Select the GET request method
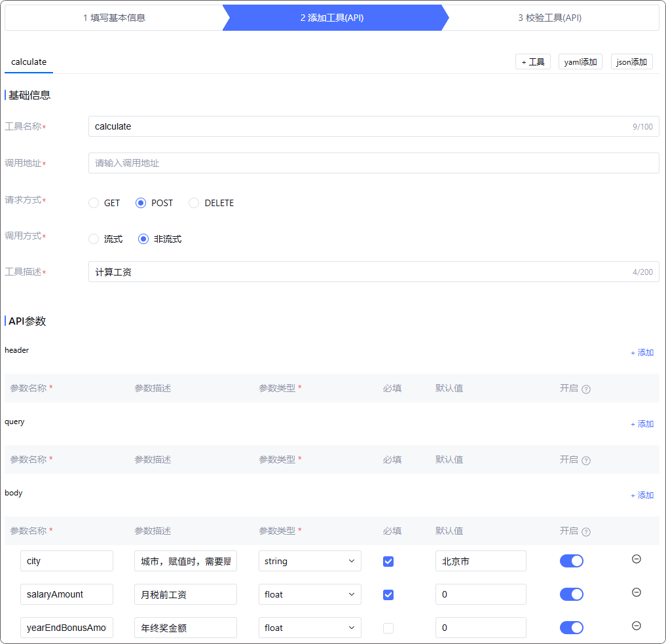The image size is (666, 644). click(x=94, y=203)
